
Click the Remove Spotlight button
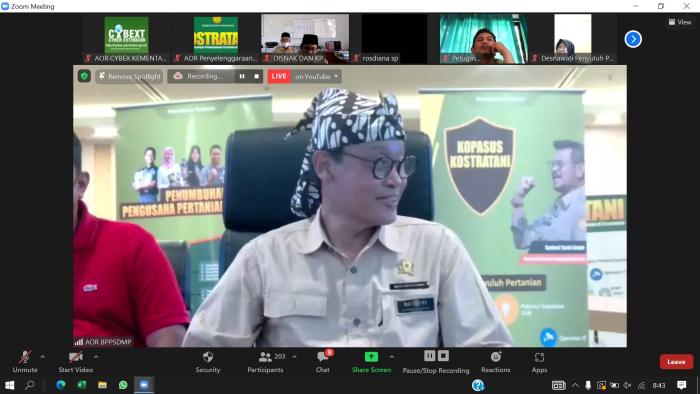point(129,76)
